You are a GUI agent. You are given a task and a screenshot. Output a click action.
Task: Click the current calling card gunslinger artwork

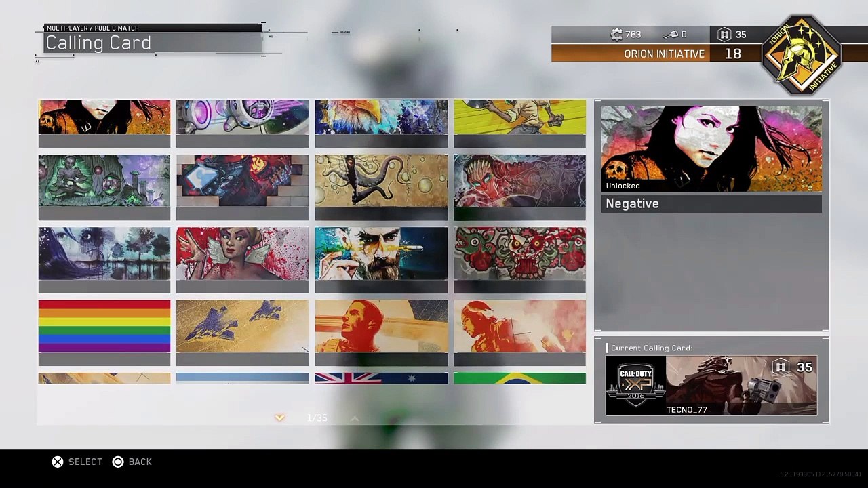click(741, 385)
